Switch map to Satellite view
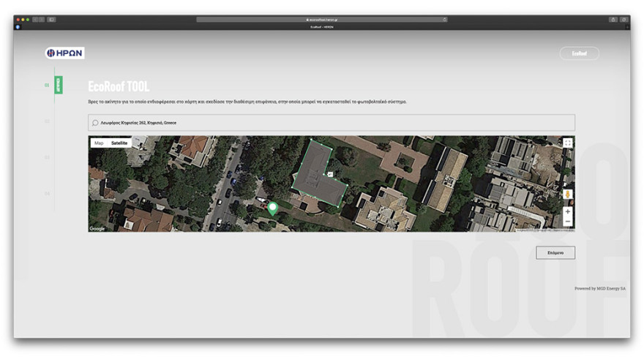This screenshot has height=362, width=644. tap(119, 143)
